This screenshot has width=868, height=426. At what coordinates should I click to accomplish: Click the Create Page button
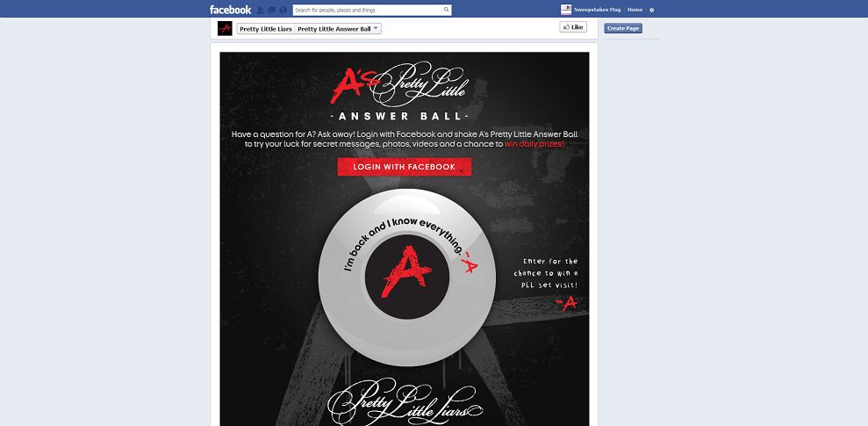coord(623,28)
